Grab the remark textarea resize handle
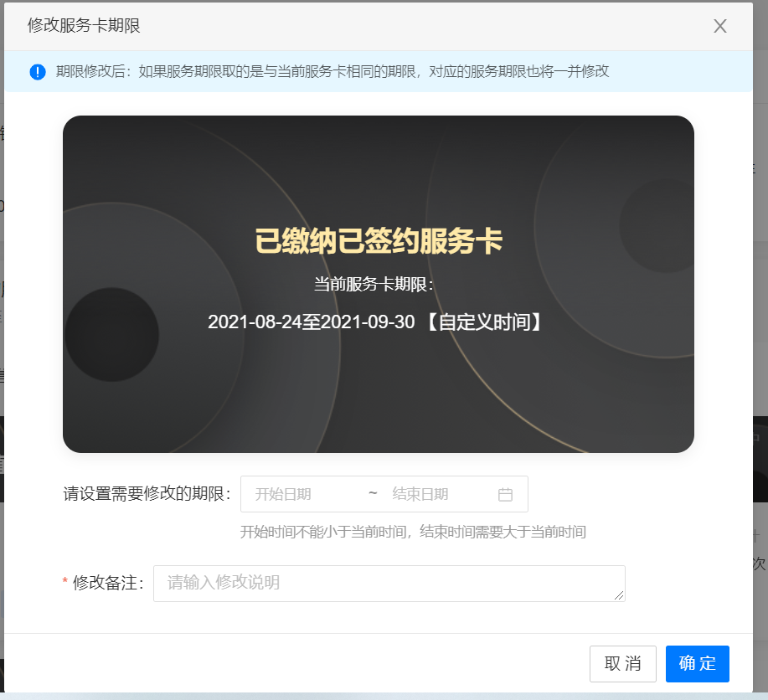 tap(619, 595)
